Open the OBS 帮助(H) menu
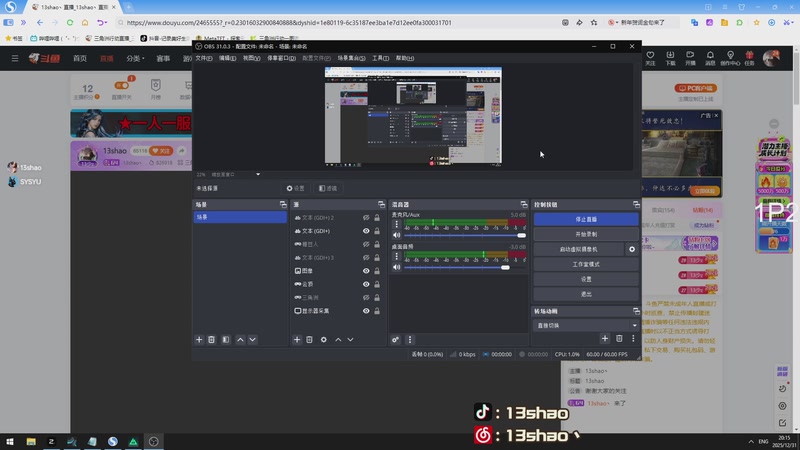This screenshot has height=450, width=800. point(405,58)
